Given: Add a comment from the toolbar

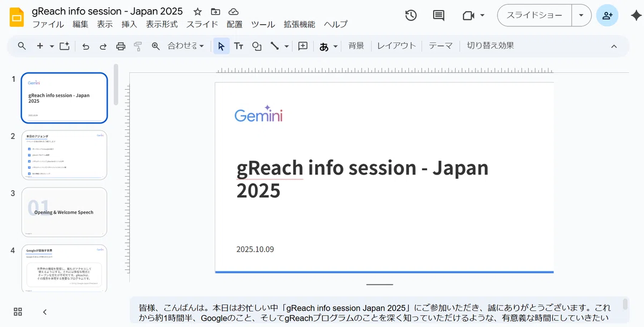Looking at the screenshot, I should (303, 46).
